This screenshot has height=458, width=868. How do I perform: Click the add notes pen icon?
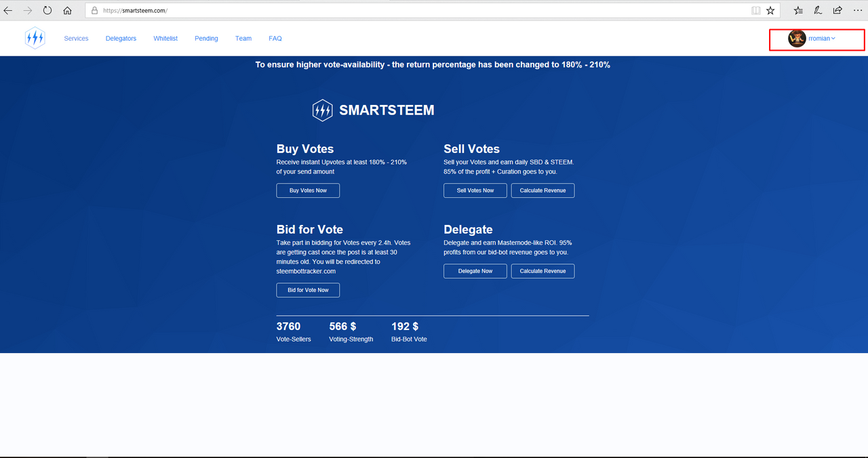pyautogui.click(x=818, y=11)
